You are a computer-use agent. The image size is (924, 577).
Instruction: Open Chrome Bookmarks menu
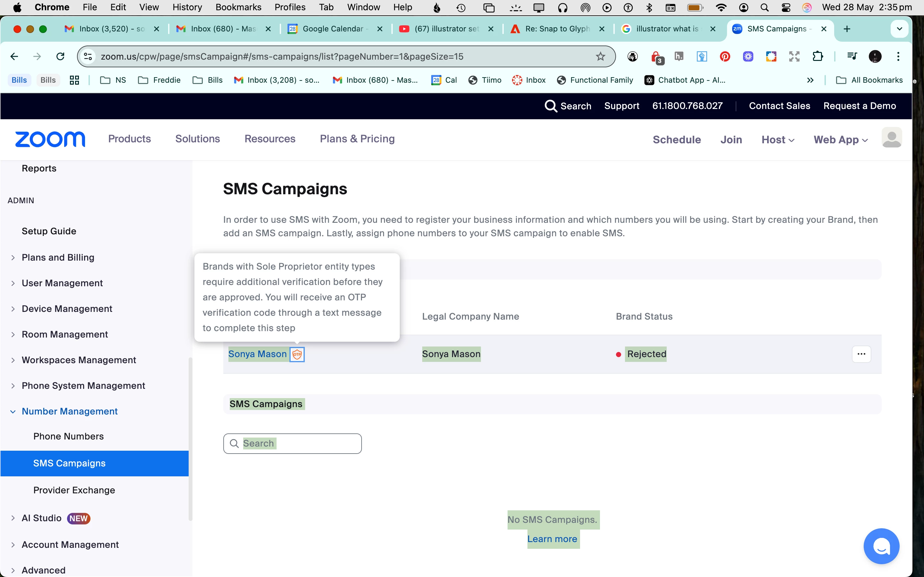click(238, 7)
